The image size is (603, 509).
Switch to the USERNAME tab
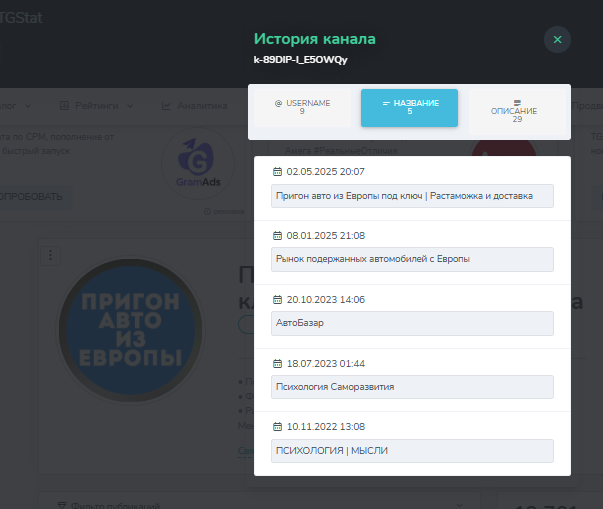click(x=302, y=108)
